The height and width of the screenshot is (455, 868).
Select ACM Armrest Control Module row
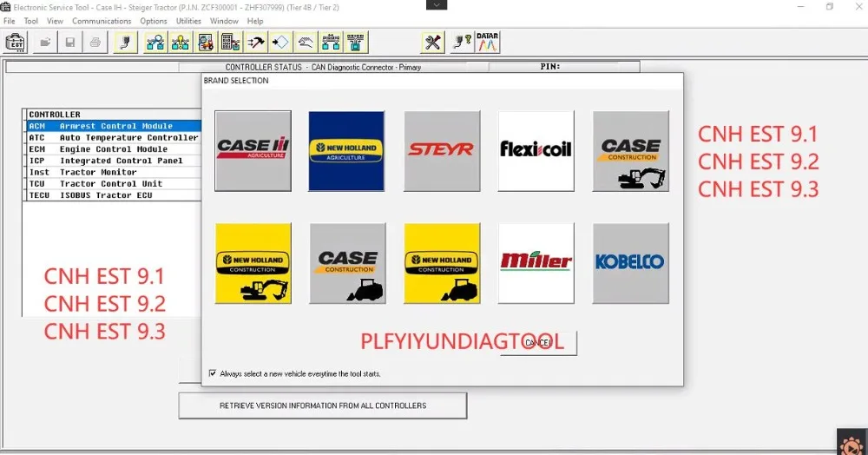click(114, 126)
